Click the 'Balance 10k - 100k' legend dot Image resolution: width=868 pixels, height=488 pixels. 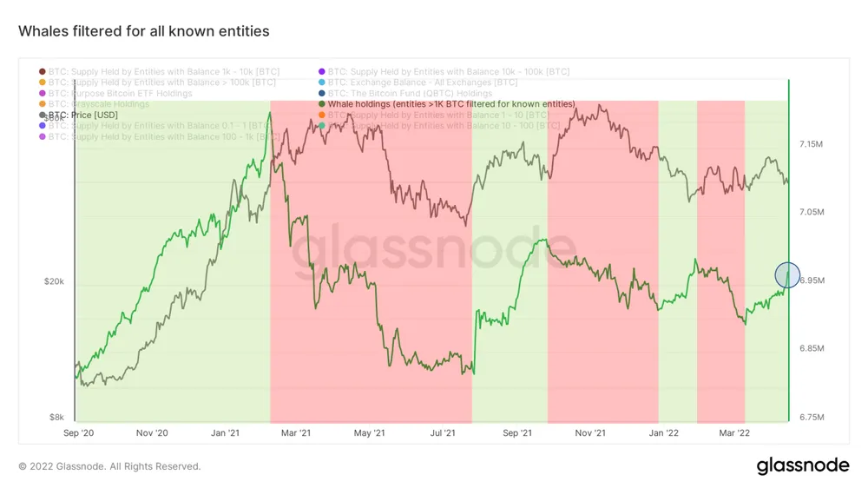(323, 71)
